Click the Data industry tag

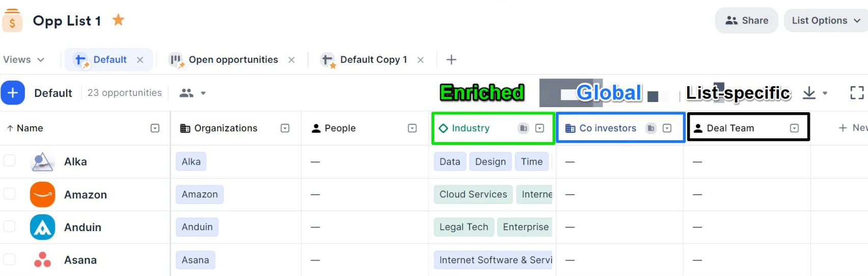coord(450,162)
